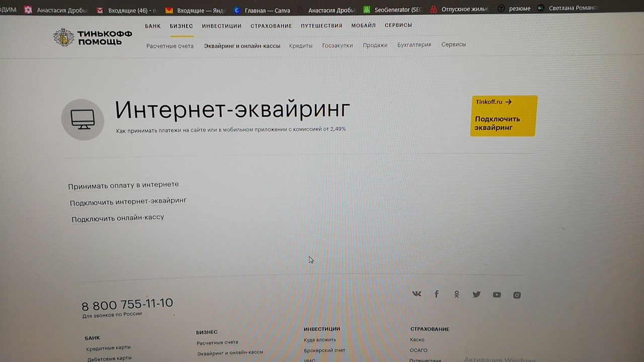
Task: Click the yellow Подключить эквайринг button
Action: coord(504,116)
